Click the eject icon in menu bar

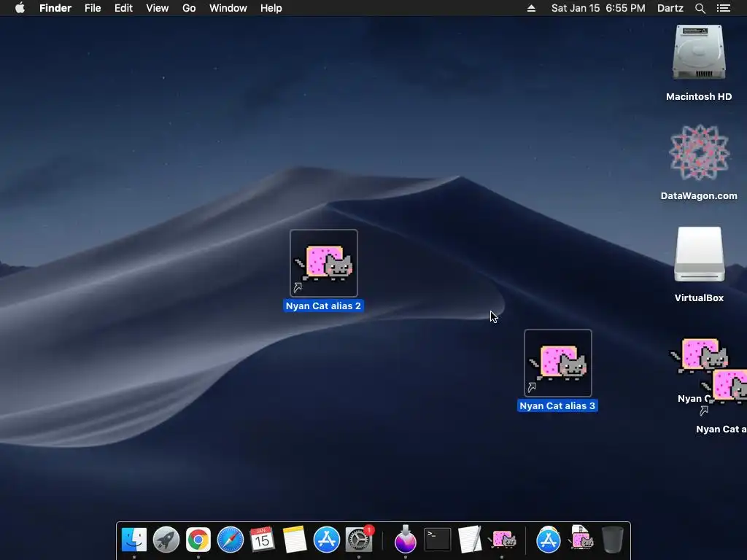(531, 8)
